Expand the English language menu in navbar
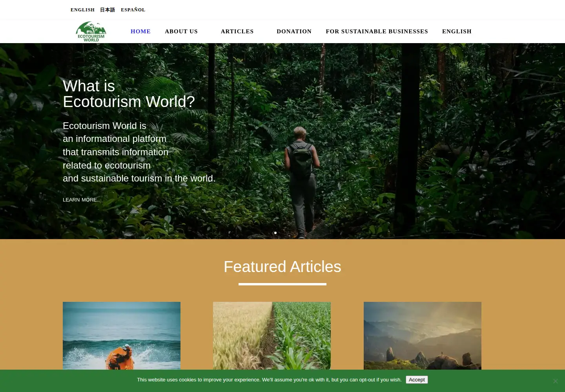 (x=457, y=31)
